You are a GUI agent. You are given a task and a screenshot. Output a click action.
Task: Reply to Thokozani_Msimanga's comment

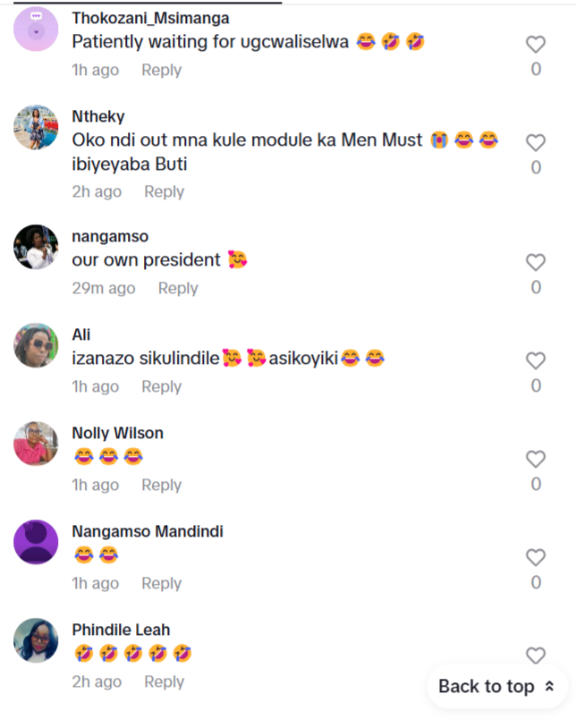click(x=161, y=70)
